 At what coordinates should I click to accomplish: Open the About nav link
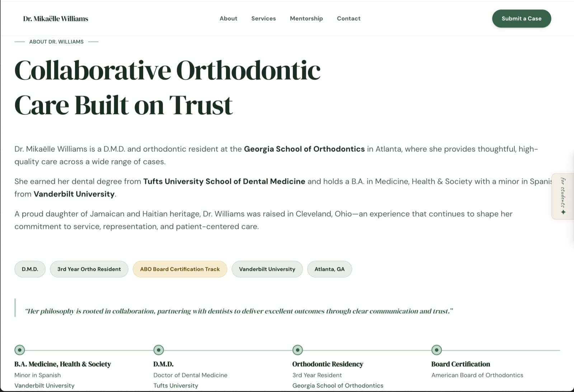229,19
